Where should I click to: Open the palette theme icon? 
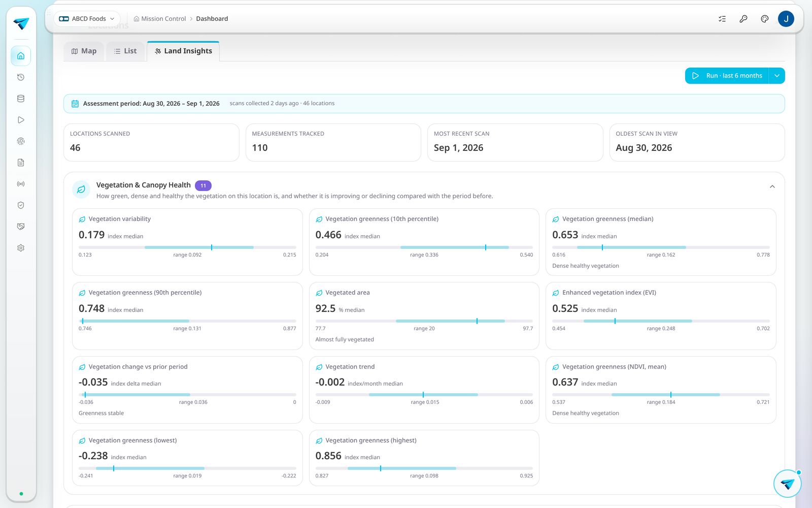tap(765, 19)
